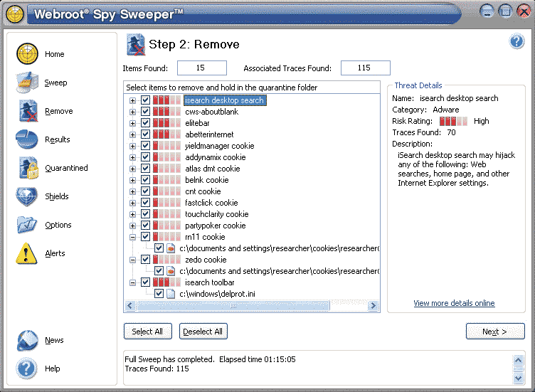Click horizontal scrollbar thumb of threat list
535x392 pixels.
tap(233, 306)
